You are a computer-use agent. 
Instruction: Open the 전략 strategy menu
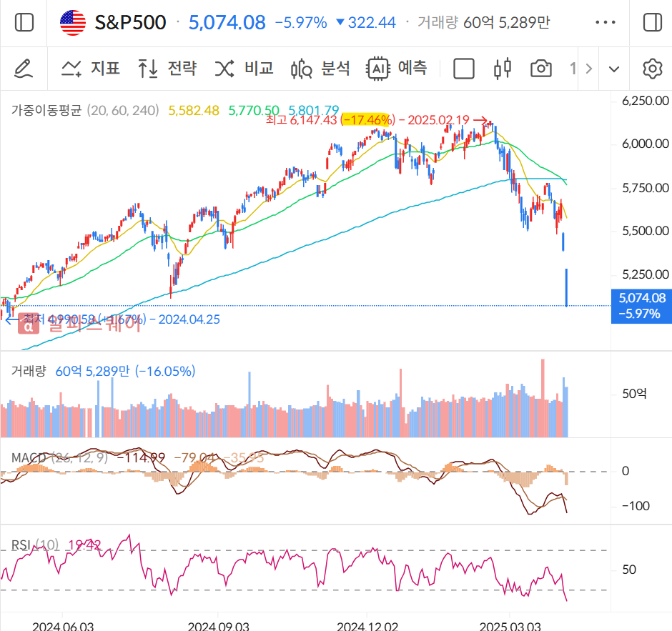pyautogui.click(x=167, y=69)
